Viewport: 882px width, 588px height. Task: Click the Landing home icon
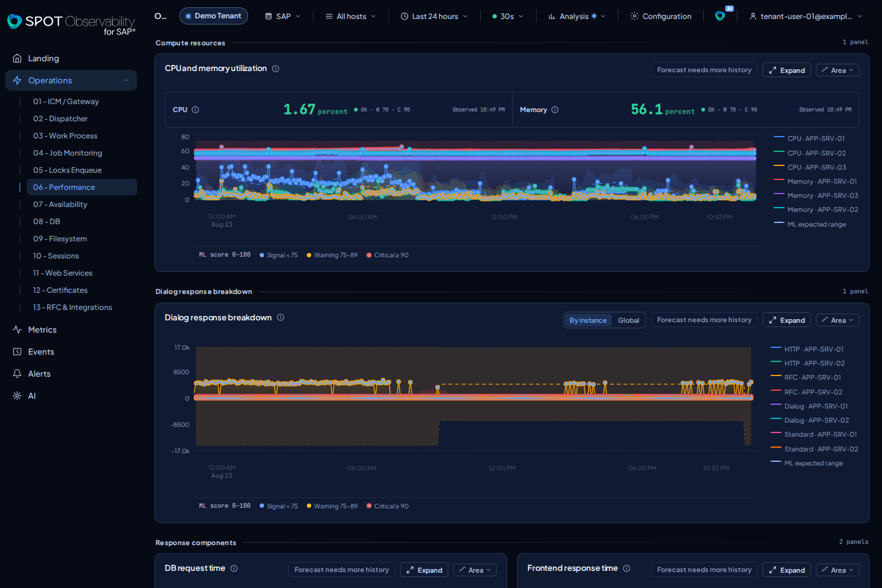tap(17, 58)
